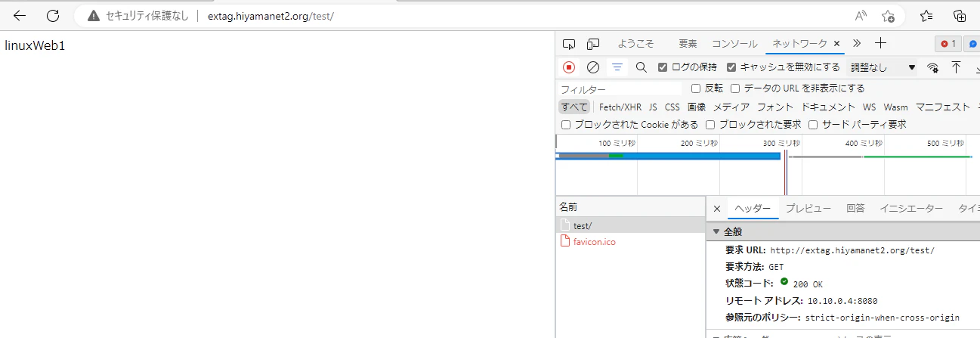
Task: Click the '要求 URL' value text
Action: tap(852, 250)
